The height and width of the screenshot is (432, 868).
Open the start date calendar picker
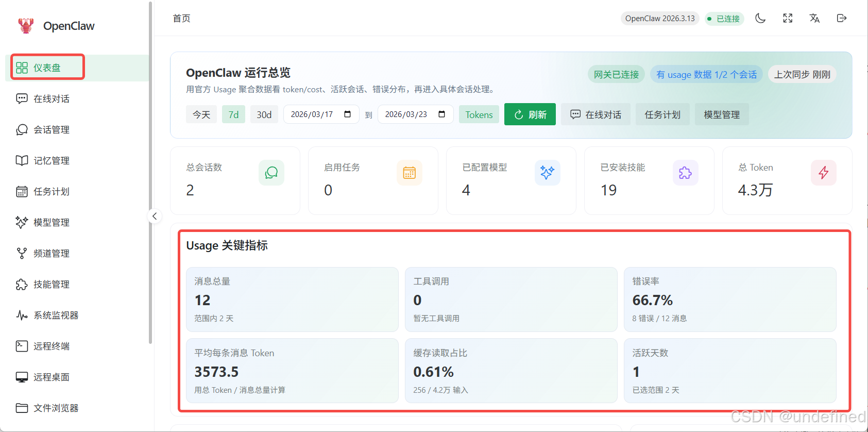pyautogui.click(x=348, y=114)
